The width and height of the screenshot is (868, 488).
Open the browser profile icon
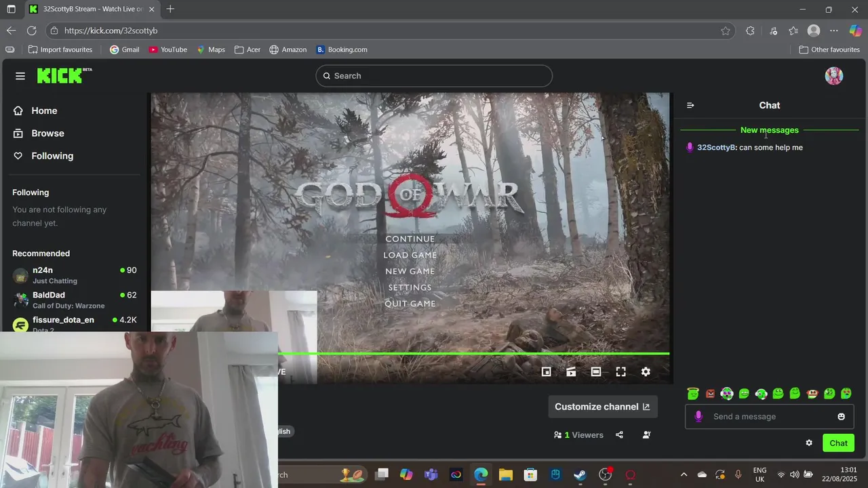[814, 30]
